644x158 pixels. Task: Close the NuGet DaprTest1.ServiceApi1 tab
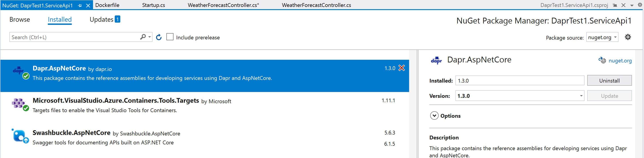pos(88,6)
